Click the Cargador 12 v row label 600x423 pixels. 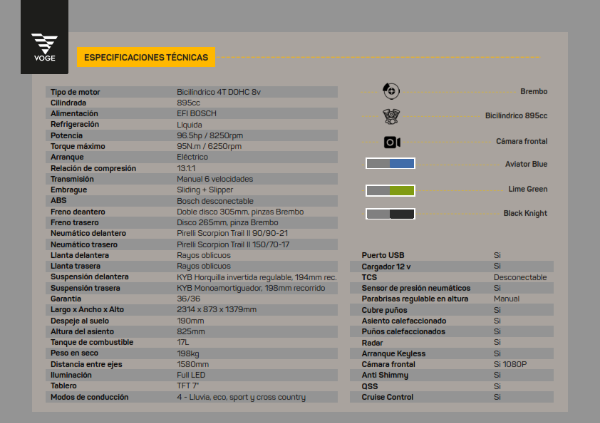(x=386, y=267)
